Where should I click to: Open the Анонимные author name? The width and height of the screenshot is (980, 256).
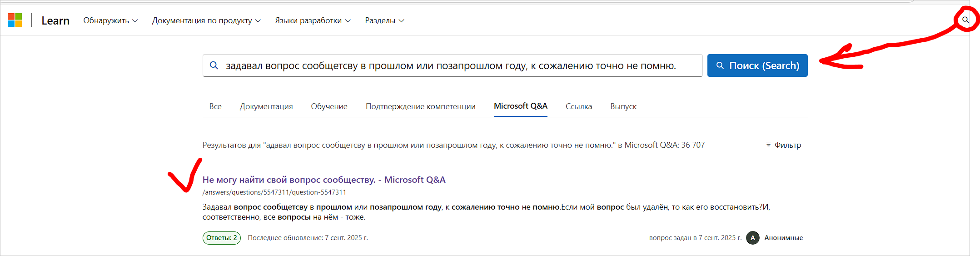(x=784, y=238)
